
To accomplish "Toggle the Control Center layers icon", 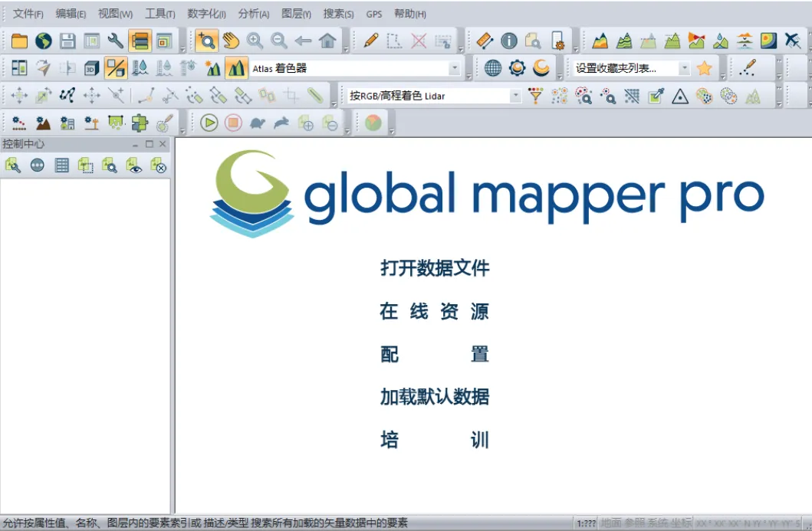I will coord(140,41).
